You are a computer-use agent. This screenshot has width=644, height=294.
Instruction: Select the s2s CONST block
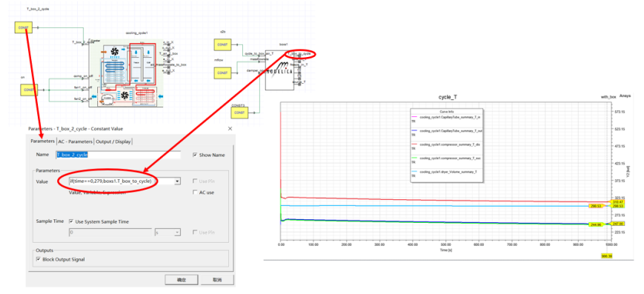click(222, 44)
